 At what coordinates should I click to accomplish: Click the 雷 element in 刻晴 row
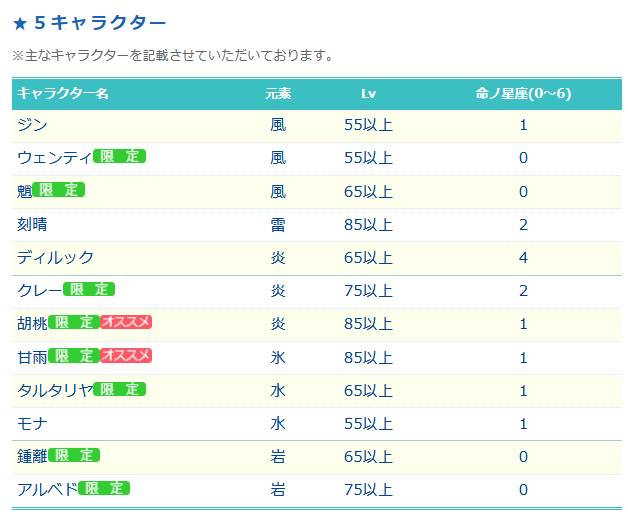click(x=278, y=225)
